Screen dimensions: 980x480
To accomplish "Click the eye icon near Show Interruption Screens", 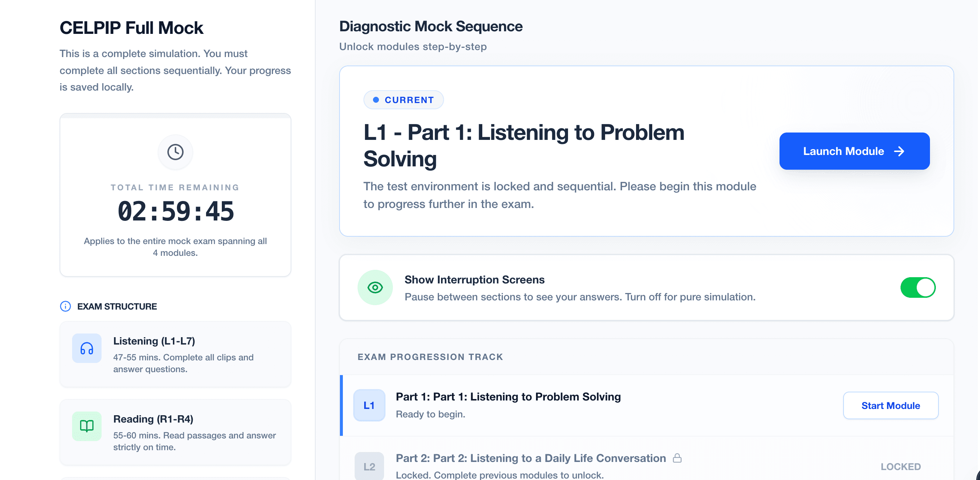I will pyautogui.click(x=375, y=287).
